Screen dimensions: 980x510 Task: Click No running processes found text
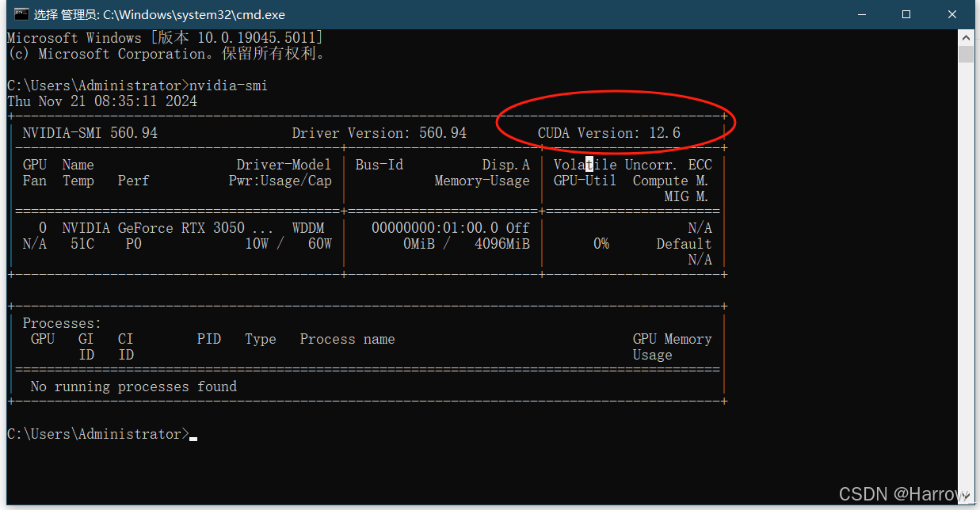coord(134,386)
